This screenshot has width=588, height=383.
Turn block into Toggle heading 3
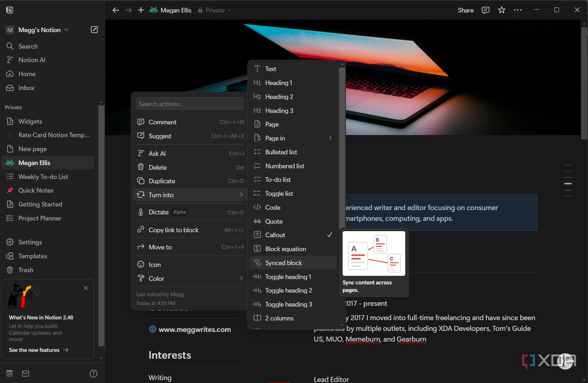pyautogui.click(x=293, y=304)
